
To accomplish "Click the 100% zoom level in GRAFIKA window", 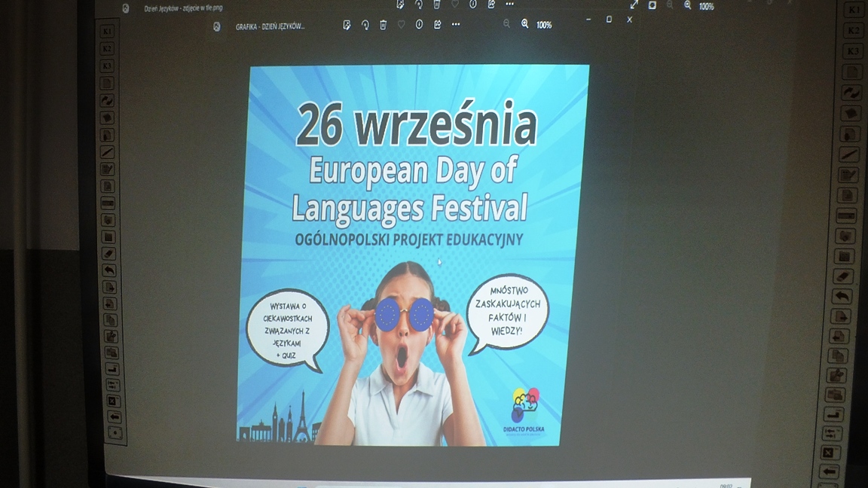I will [x=544, y=25].
